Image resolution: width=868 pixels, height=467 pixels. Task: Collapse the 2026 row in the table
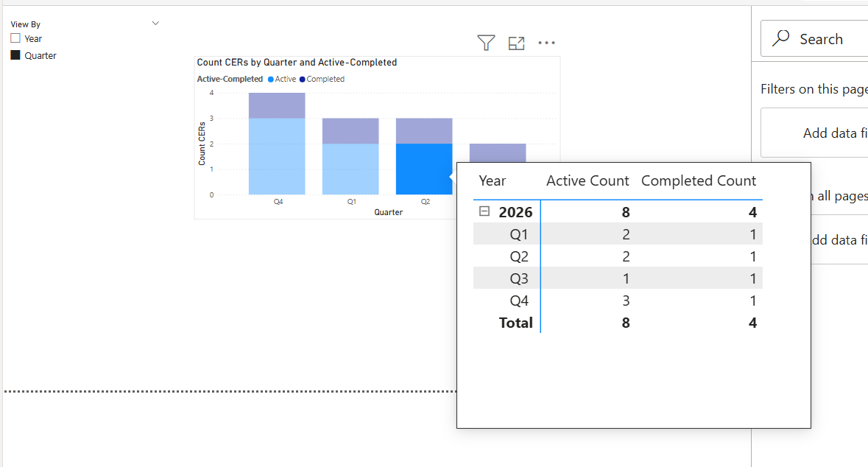(484, 211)
